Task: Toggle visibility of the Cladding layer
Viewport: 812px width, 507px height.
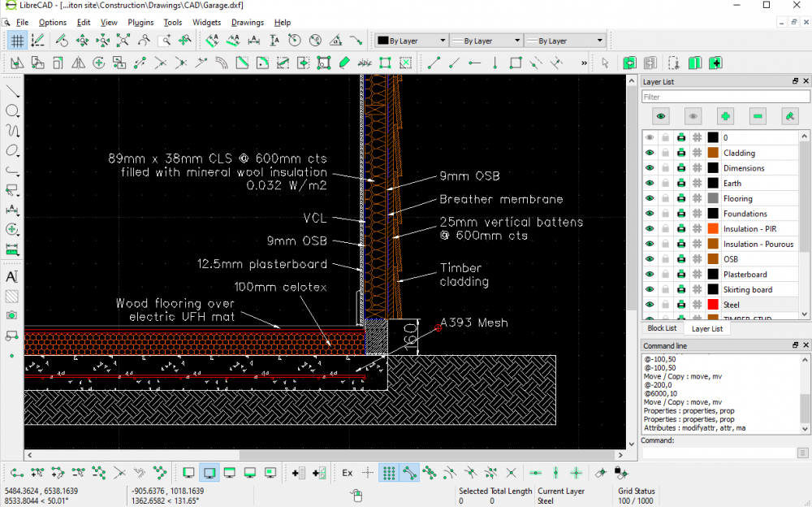Action: click(650, 153)
